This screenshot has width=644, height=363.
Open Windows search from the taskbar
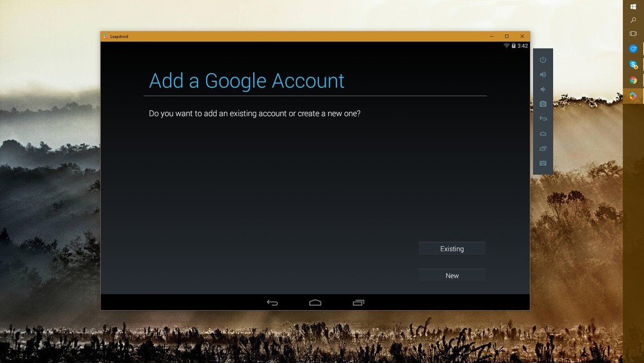tap(633, 20)
